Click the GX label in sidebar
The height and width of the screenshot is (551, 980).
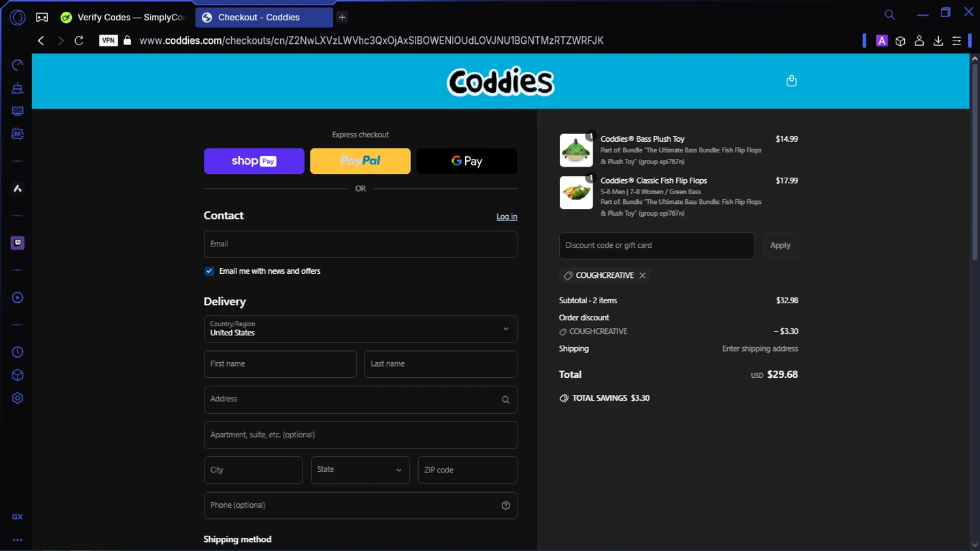pyautogui.click(x=18, y=517)
